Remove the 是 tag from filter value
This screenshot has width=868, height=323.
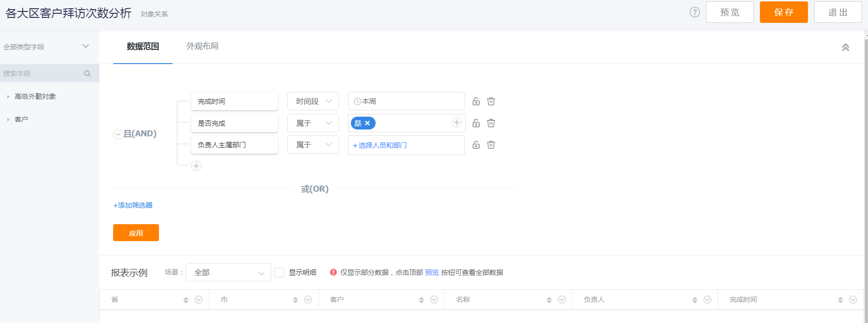(367, 123)
